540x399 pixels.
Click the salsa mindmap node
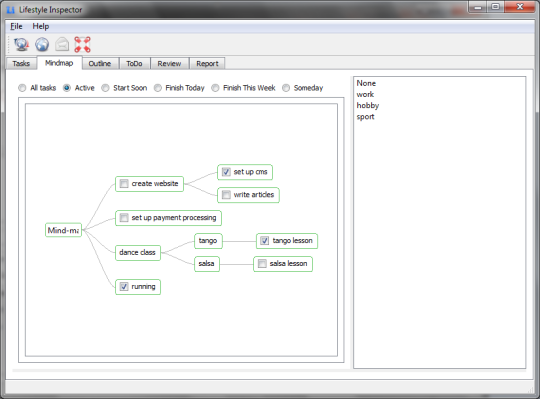207,264
